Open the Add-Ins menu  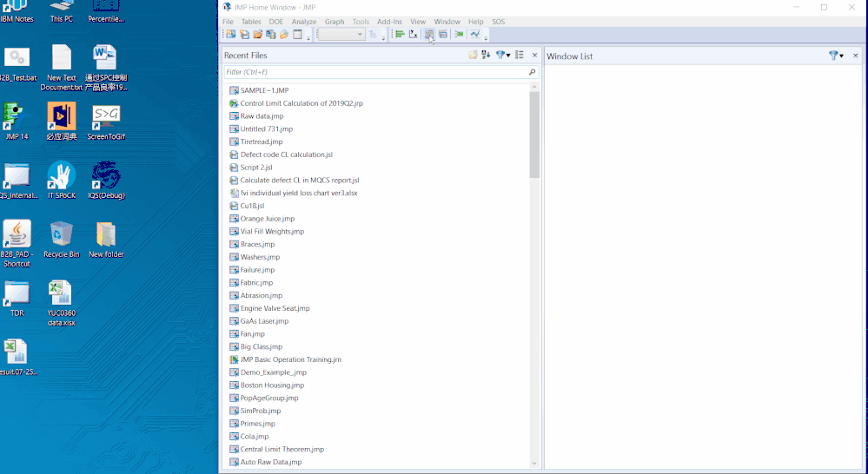(x=389, y=22)
